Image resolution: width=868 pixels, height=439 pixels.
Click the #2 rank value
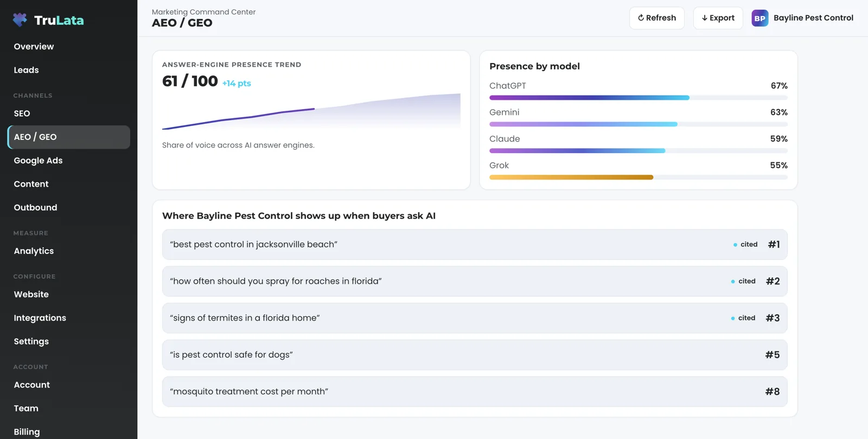point(773,281)
